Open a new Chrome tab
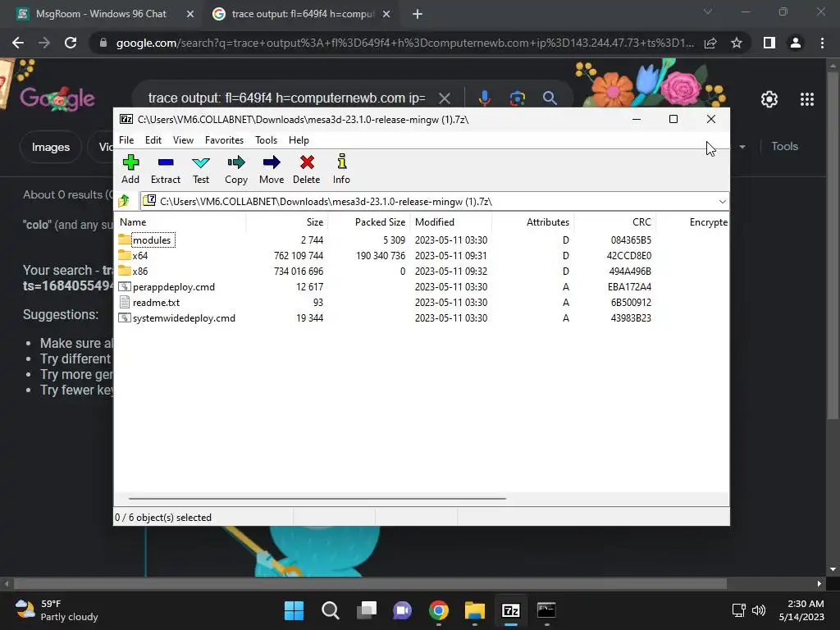Image resolution: width=840 pixels, height=630 pixels. tap(418, 14)
